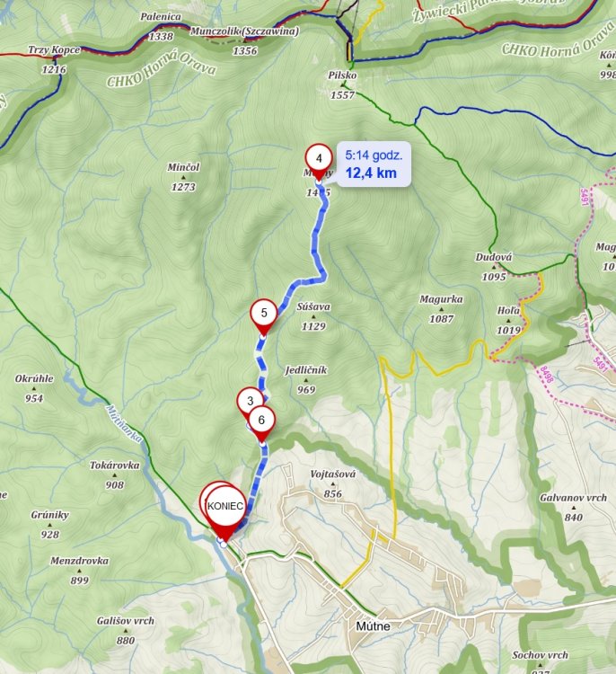Click the Jedličník 969 peak label
The width and height of the screenshot is (616, 674).
click(x=306, y=379)
